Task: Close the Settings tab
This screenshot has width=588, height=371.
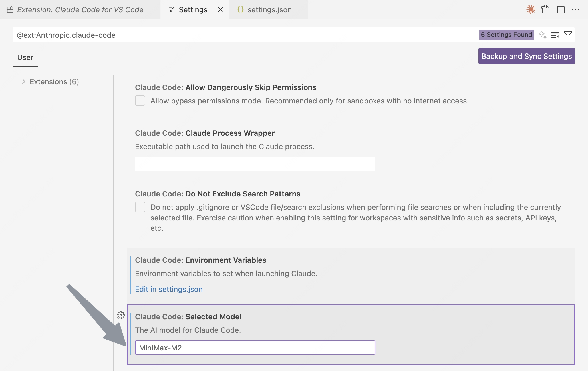Action: [220, 10]
